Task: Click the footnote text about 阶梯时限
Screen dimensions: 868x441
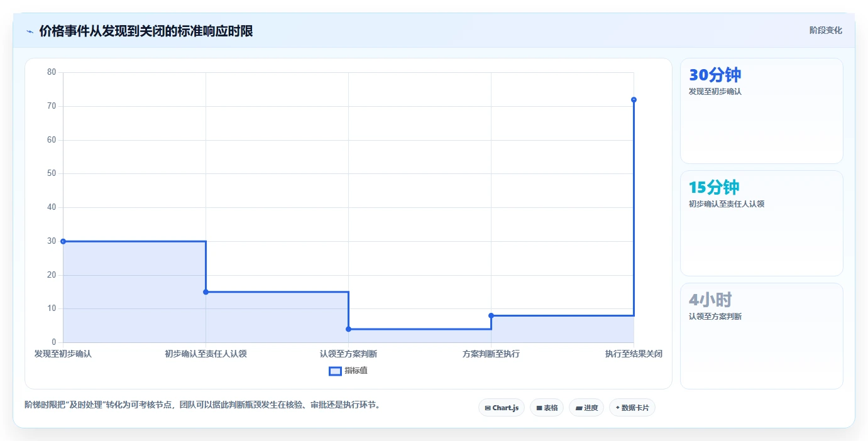Action: [x=202, y=405]
